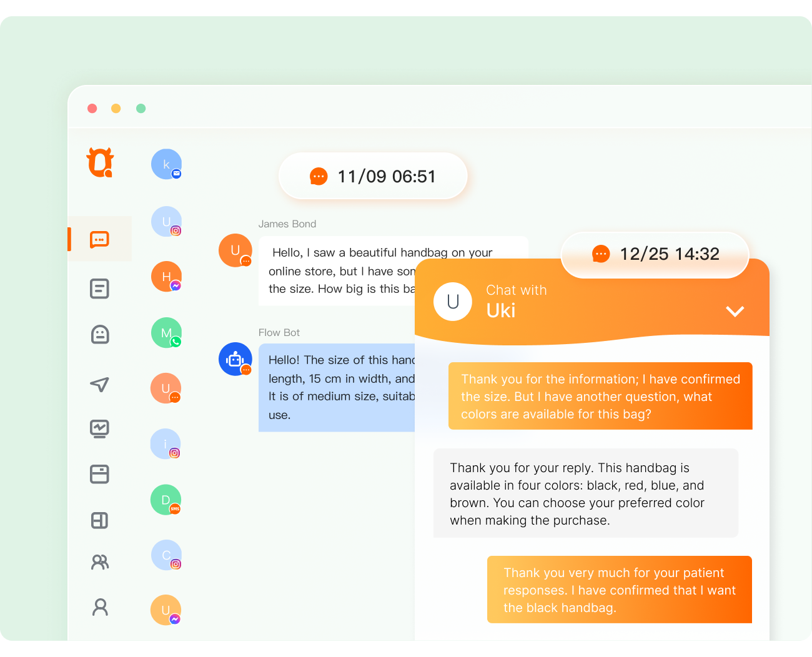Viewport: 812px width, 657px height.
Task: Click the 12/25 14:32 timestamp pill
Action: (655, 254)
